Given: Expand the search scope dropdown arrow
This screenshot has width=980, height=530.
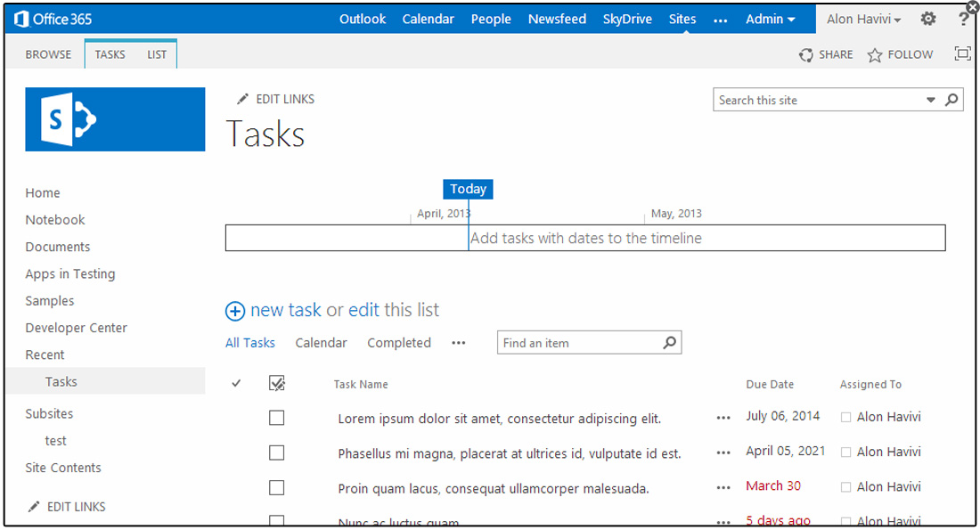Looking at the screenshot, I should (931, 100).
